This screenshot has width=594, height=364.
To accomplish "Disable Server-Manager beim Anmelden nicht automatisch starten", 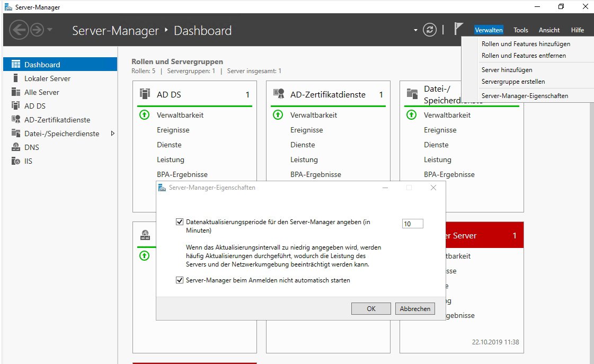I will pos(180,280).
